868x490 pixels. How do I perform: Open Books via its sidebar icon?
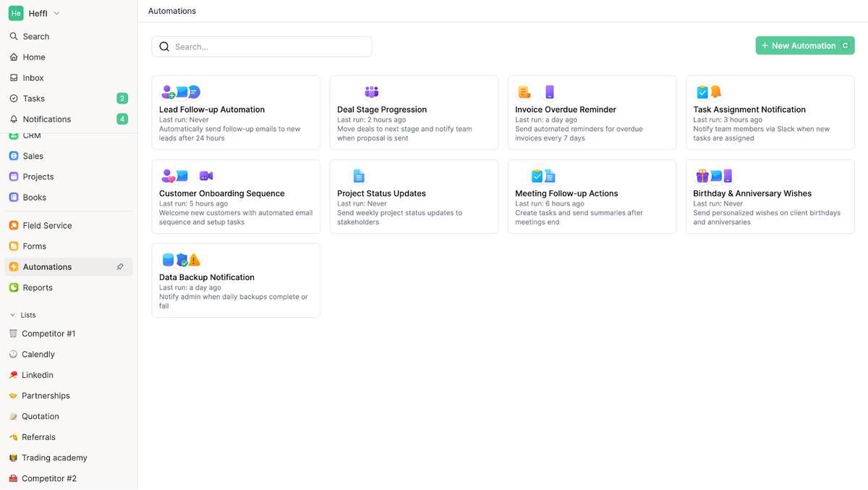pos(14,197)
